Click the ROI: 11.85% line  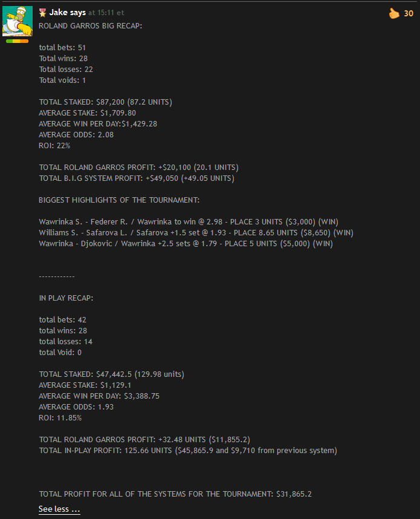(x=60, y=418)
